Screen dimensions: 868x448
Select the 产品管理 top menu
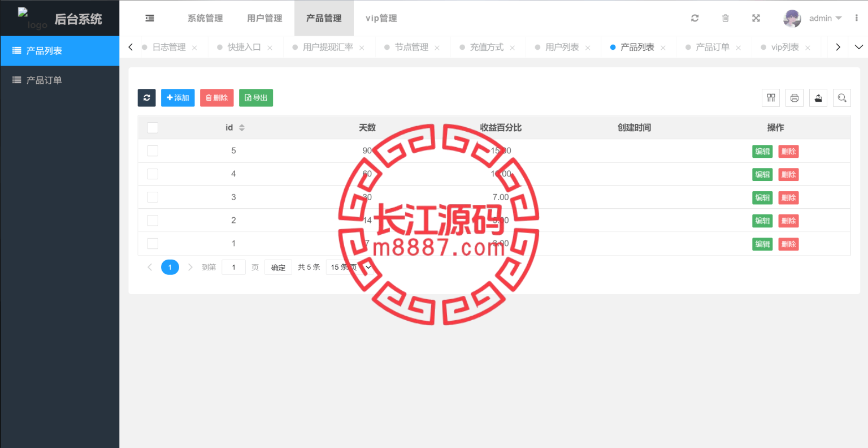[x=324, y=18]
